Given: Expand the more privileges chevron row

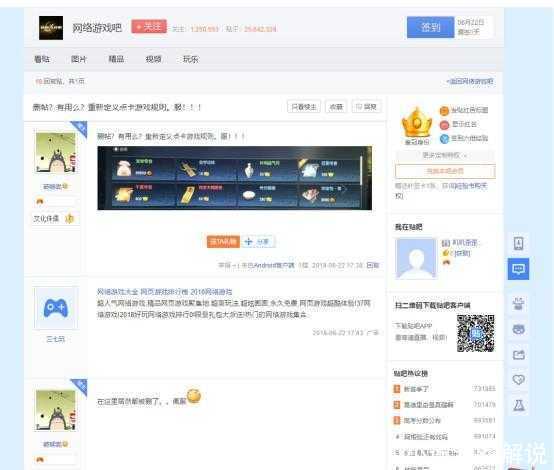Looking at the screenshot, I should pyautogui.click(x=445, y=155).
